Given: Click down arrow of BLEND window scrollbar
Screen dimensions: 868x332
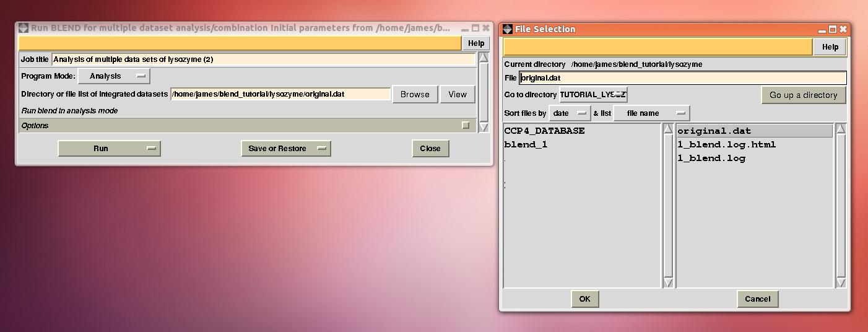Looking at the screenshot, I should coord(484,128).
